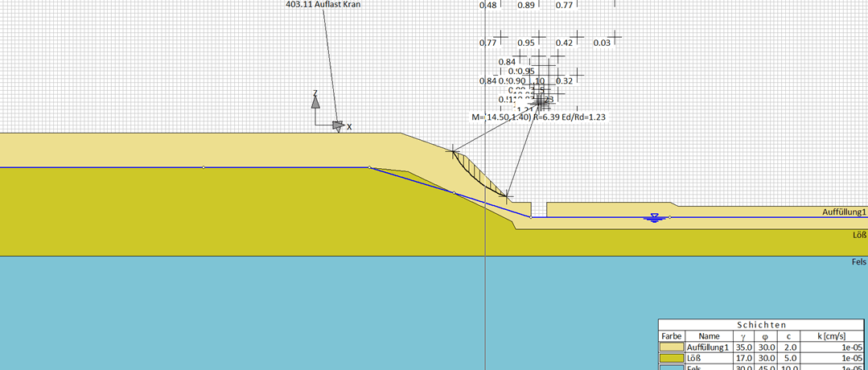Click grid center cross with value 0.42
The height and width of the screenshot is (370, 868).
(578, 38)
